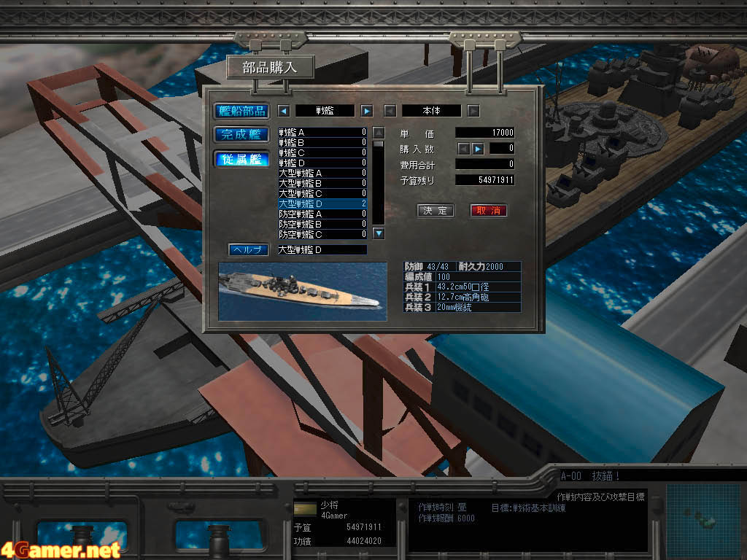The image size is (747, 560).
Task: Click the 戦艦 category selector field
Action: 325,111
